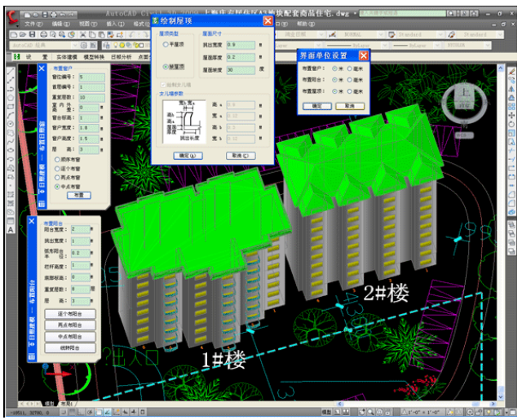Open the 视图(V) menu
This screenshot has height=420, width=522.
click(88, 24)
